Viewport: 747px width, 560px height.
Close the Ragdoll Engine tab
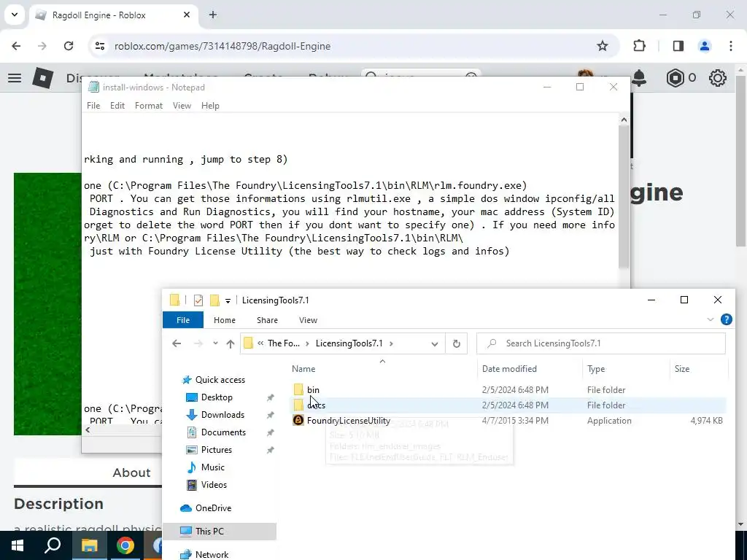click(187, 15)
